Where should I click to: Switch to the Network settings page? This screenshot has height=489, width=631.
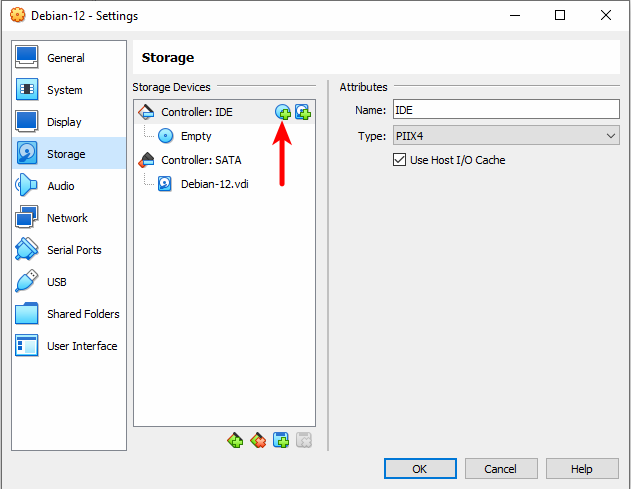coord(67,218)
